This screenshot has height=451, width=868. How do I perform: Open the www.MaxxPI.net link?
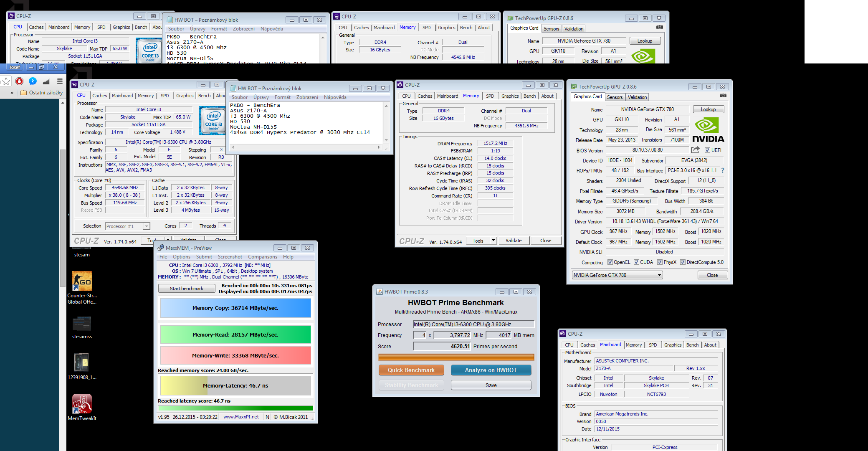[241, 417]
